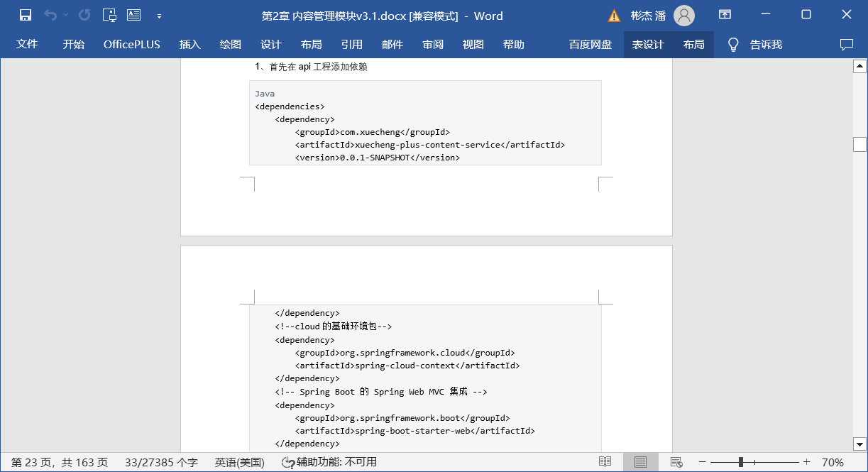The width and height of the screenshot is (868, 472).
Task: Click the text-box style icon in quick access
Action: (133, 15)
